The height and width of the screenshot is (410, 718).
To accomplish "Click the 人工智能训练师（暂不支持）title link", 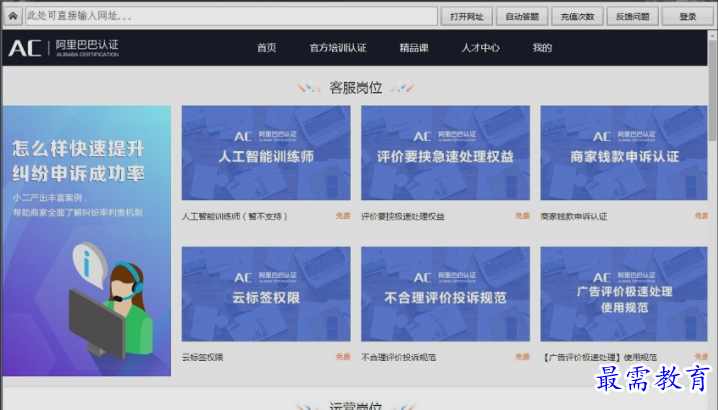I will click(234, 216).
